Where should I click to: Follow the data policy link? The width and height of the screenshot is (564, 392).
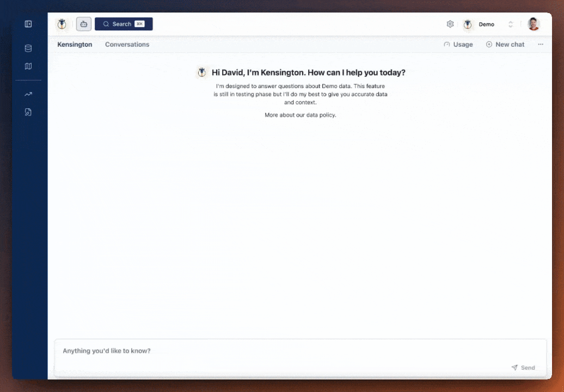[x=300, y=115]
